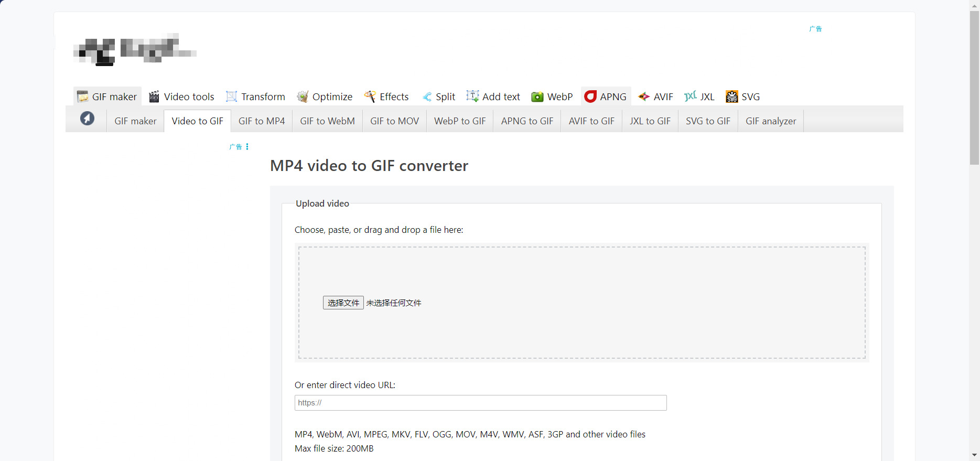The image size is (980, 461).
Task: Click the 广告 ad label above the heading
Action: coord(236,147)
